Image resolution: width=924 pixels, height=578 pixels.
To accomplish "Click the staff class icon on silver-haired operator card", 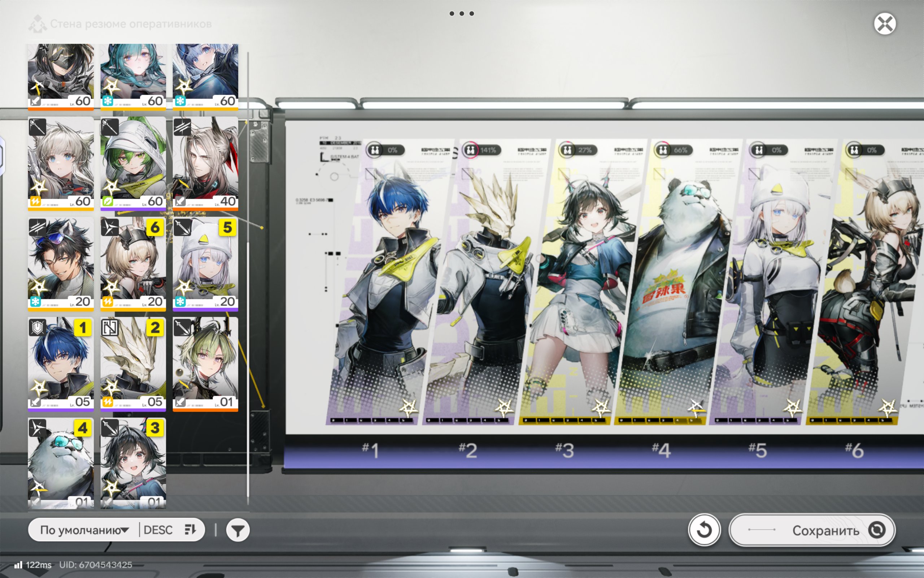I will click(38, 127).
